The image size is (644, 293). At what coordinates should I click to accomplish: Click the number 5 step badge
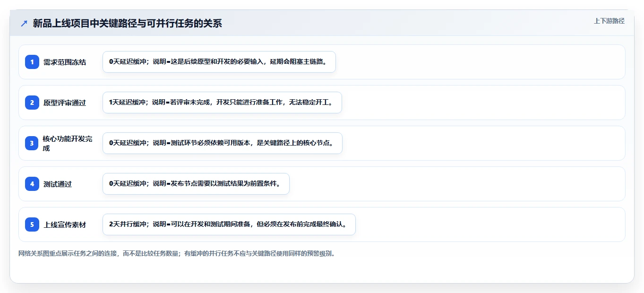pyautogui.click(x=32, y=224)
